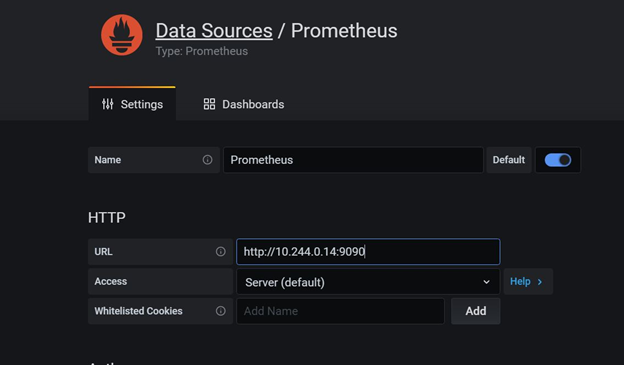This screenshot has width=624, height=365.
Task: Switch to the Dashboards tab
Action: click(x=244, y=104)
